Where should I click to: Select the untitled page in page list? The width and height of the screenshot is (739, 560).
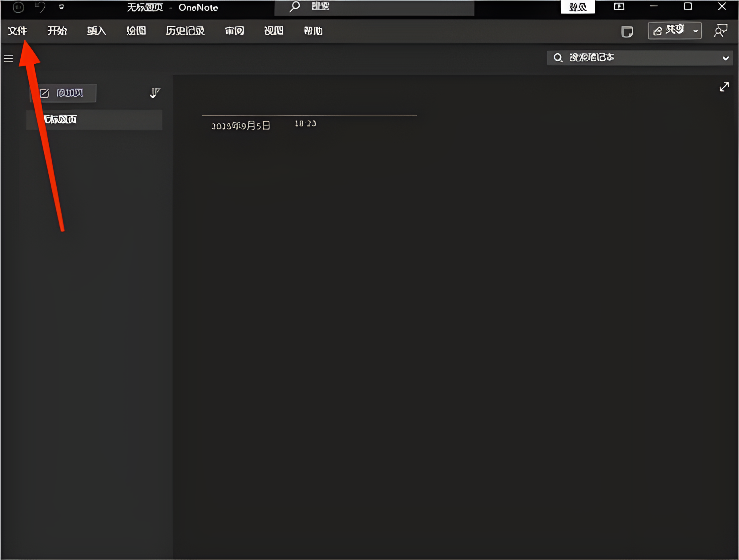[94, 120]
